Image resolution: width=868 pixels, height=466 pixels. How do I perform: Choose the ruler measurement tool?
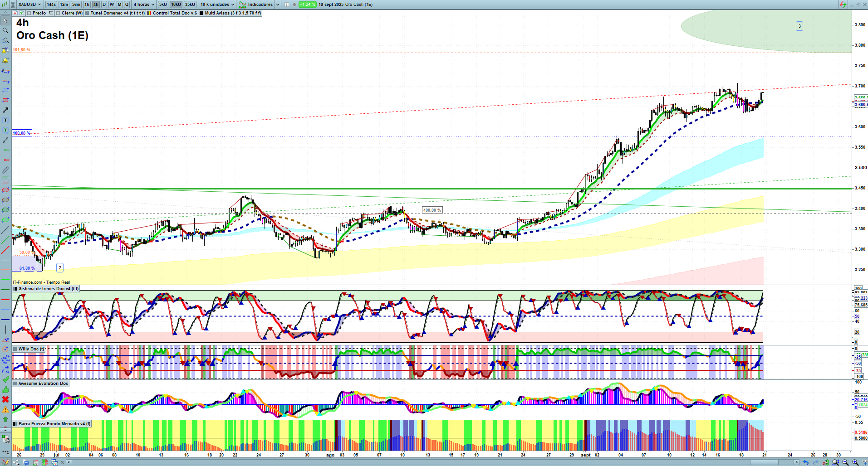5,170
